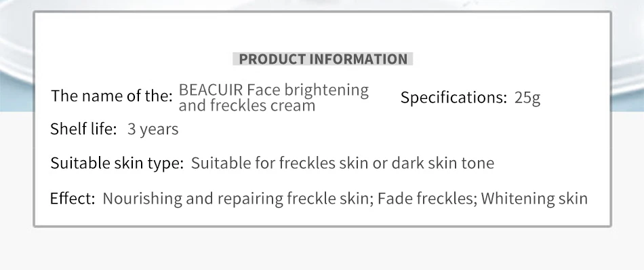Screen dimensions: 644x270
Task: Click the Effect label
Action: [73, 199]
